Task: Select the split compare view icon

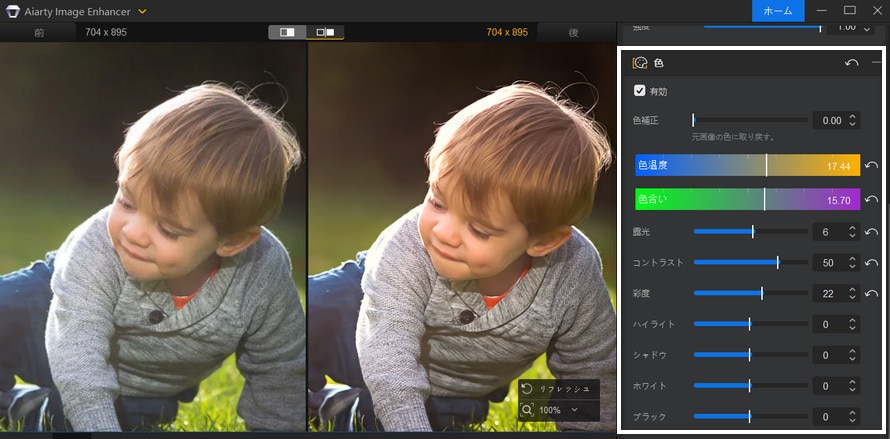Action: (x=287, y=32)
